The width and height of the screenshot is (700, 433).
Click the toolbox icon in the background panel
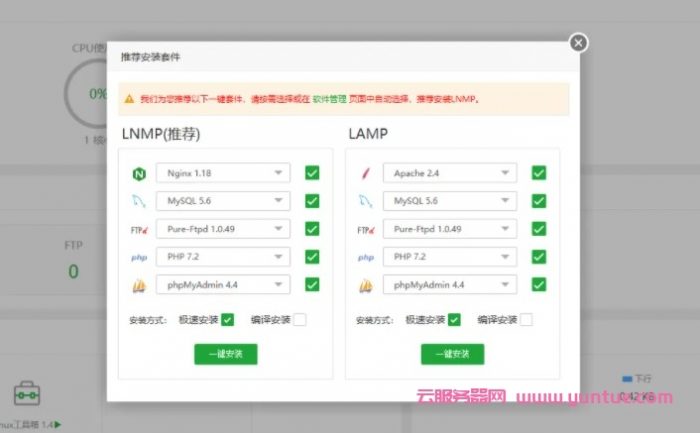tap(28, 396)
